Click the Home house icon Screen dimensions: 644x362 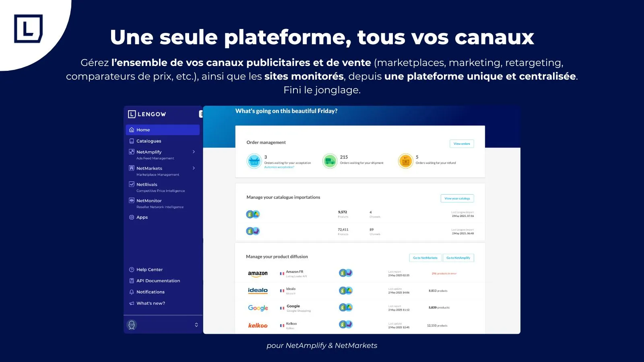coord(132,130)
